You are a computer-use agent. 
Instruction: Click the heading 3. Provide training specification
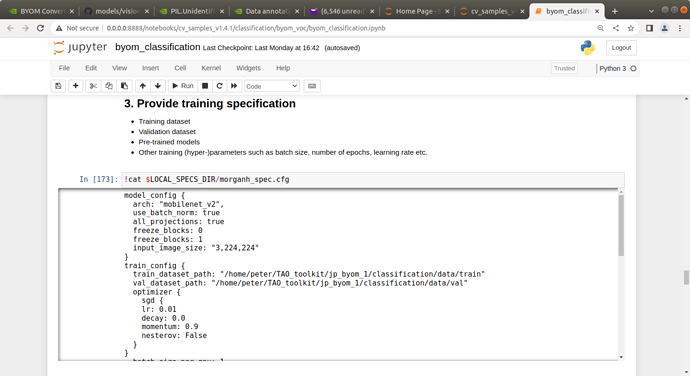click(210, 103)
